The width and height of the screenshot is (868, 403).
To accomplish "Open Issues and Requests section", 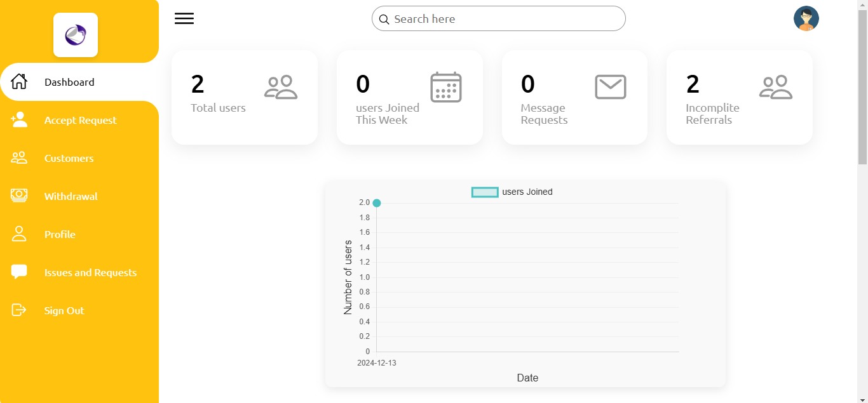I will (x=90, y=272).
